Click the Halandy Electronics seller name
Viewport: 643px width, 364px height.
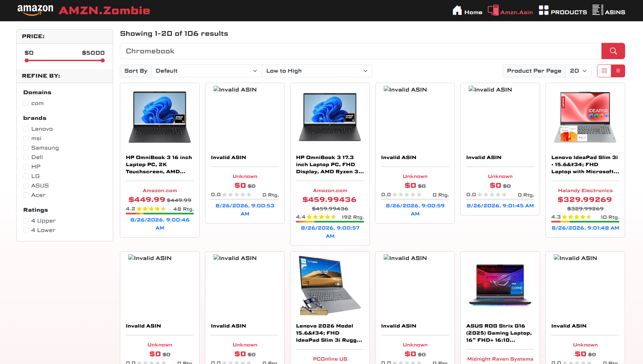pos(585,190)
